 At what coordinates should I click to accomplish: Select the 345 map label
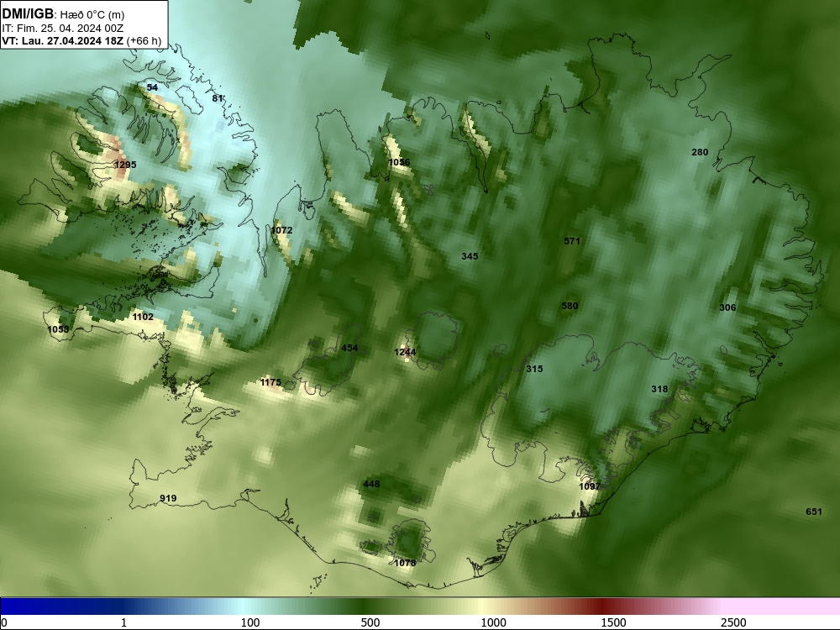pos(470,256)
